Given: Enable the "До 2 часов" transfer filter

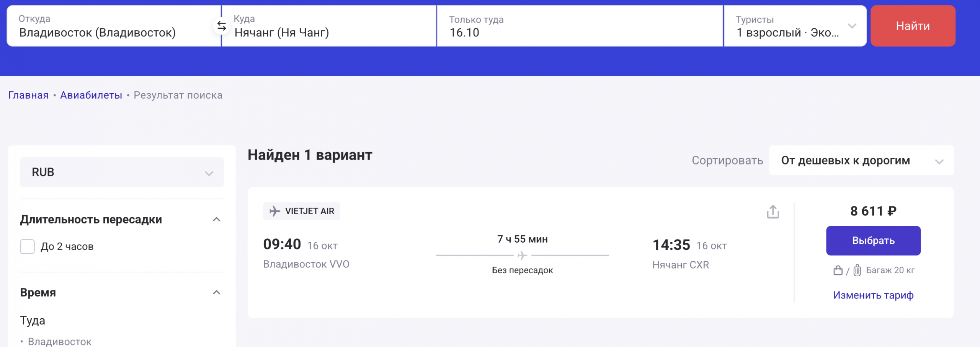Looking at the screenshot, I should point(28,247).
